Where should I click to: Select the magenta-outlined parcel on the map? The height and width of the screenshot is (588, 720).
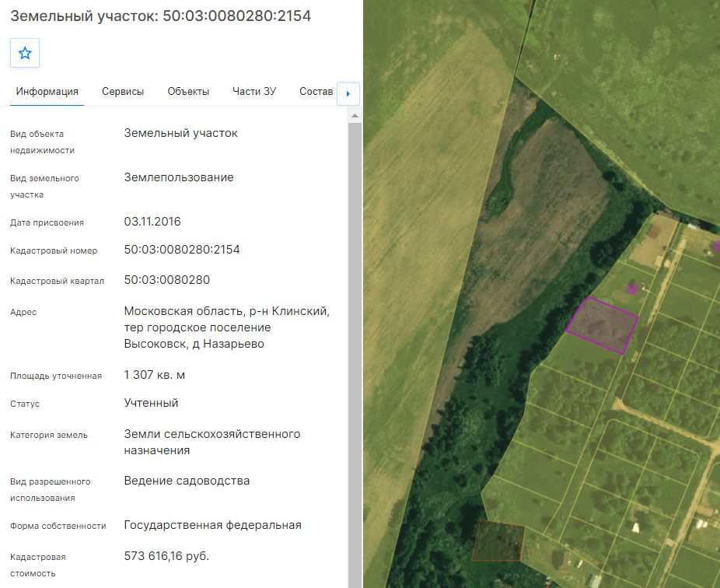602,325
